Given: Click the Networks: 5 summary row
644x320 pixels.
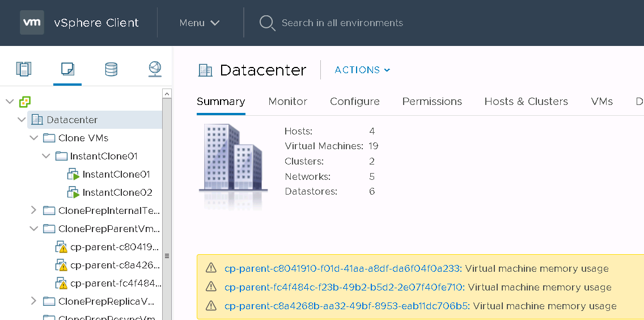Looking at the screenshot, I should click(x=330, y=176).
